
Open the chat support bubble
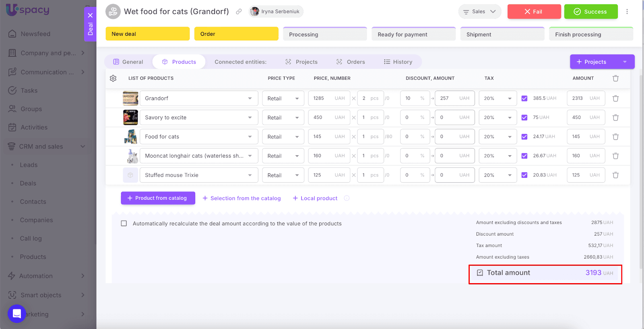pyautogui.click(x=17, y=314)
